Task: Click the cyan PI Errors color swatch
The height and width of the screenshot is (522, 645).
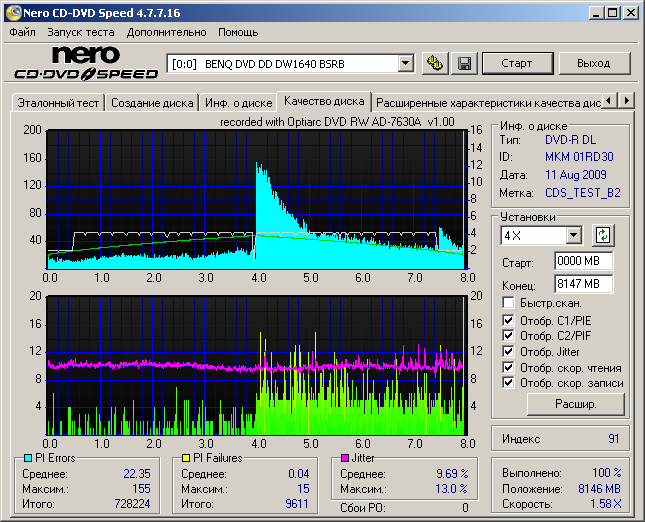Action: click(28, 458)
